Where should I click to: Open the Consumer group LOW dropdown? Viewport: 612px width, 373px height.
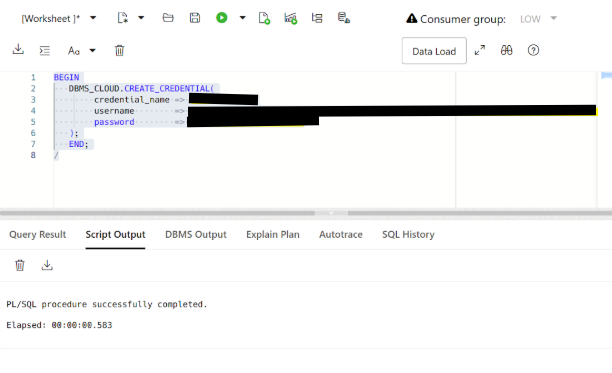point(539,19)
